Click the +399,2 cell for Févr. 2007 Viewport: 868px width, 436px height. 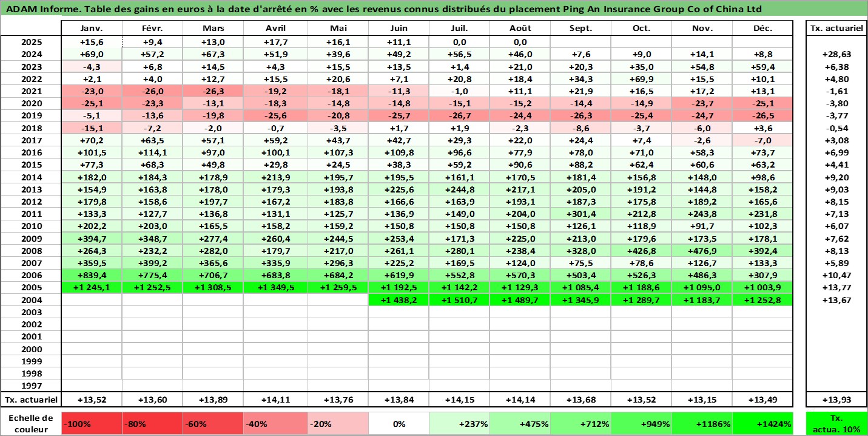tap(153, 263)
